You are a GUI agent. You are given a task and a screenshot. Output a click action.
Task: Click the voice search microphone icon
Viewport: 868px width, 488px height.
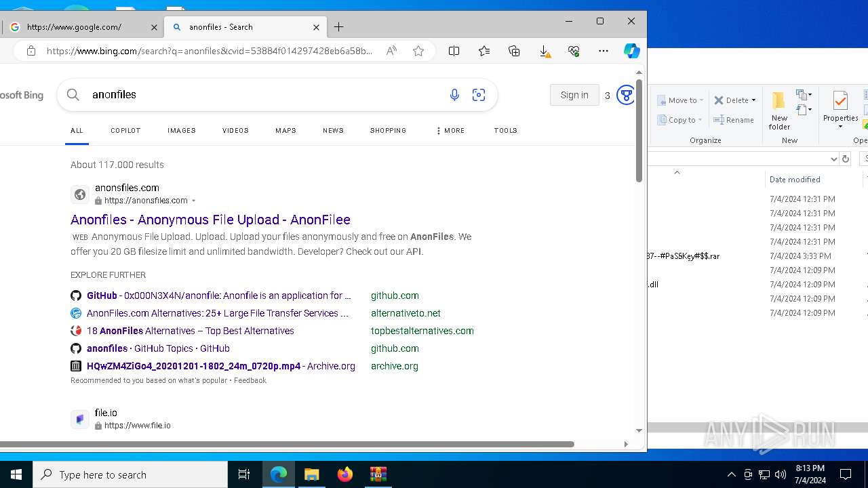[x=454, y=95]
